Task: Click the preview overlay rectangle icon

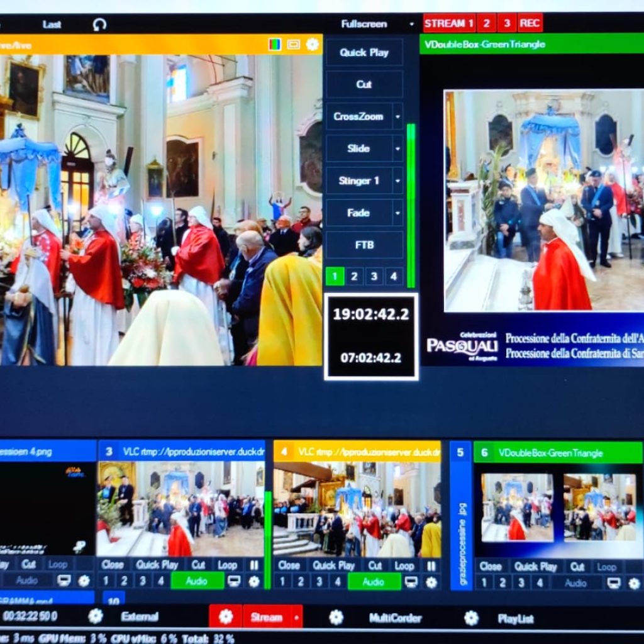Action: click(293, 45)
